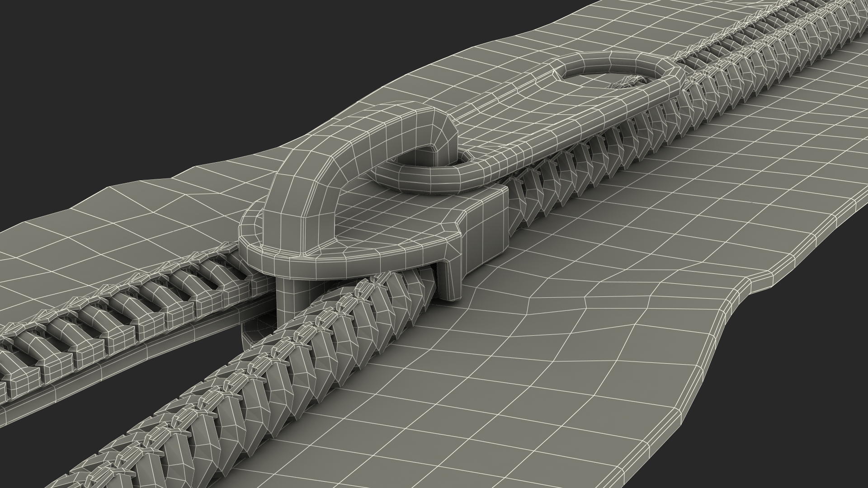Image resolution: width=868 pixels, height=488 pixels.
Task: Select the separated diagonal right row of teeth
Action: pos(253,375)
